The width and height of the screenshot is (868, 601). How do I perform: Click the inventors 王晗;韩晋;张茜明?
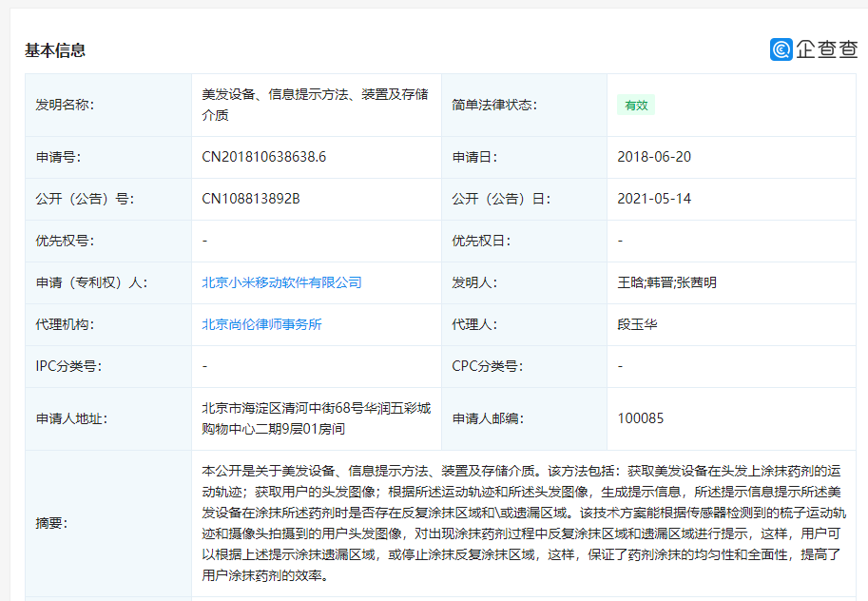point(666,282)
